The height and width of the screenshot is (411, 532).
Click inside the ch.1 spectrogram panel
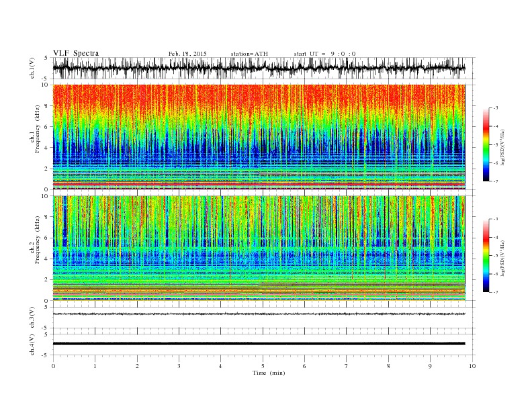259,137
